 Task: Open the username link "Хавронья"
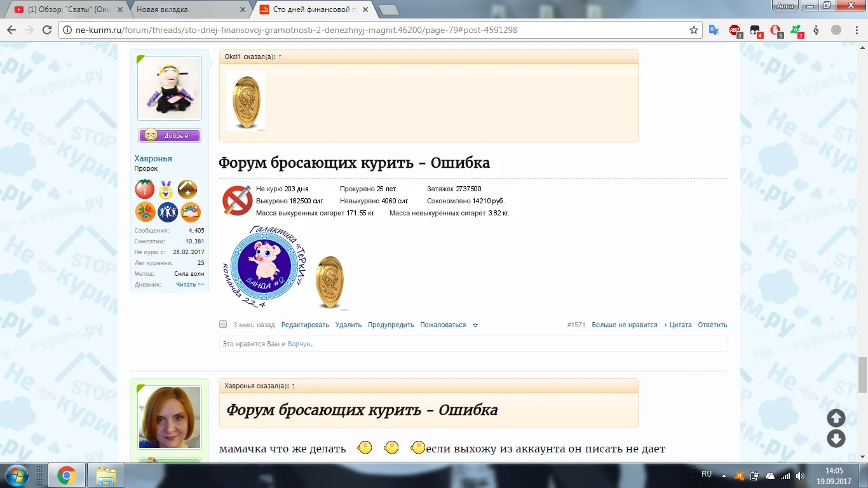tap(153, 158)
